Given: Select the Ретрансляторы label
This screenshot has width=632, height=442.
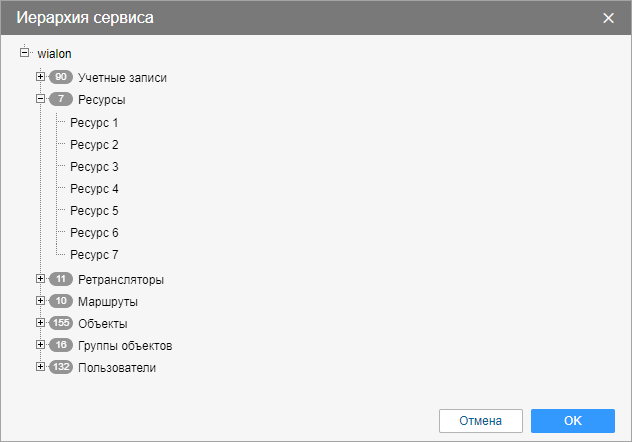Looking at the screenshot, I should tap(121, 280).
